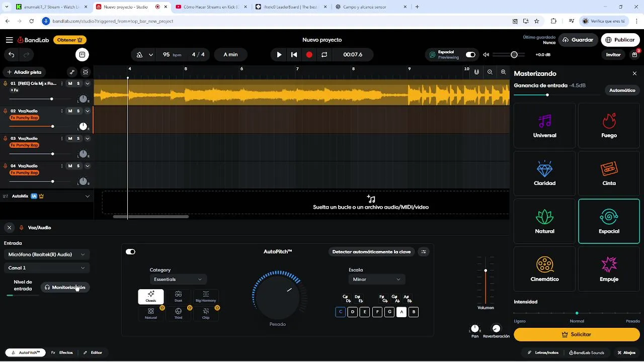Toggle the AutoPitch enable switch
Screen dimensions: 644x362
pyautogui.click(x=131, y=252)
